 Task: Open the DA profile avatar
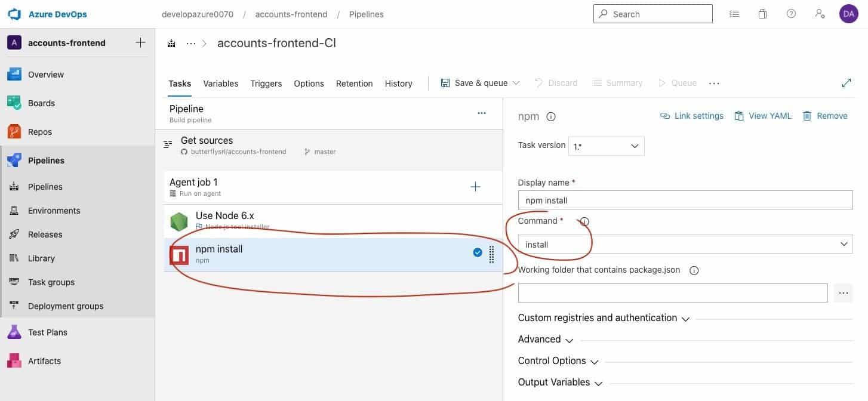848,14
